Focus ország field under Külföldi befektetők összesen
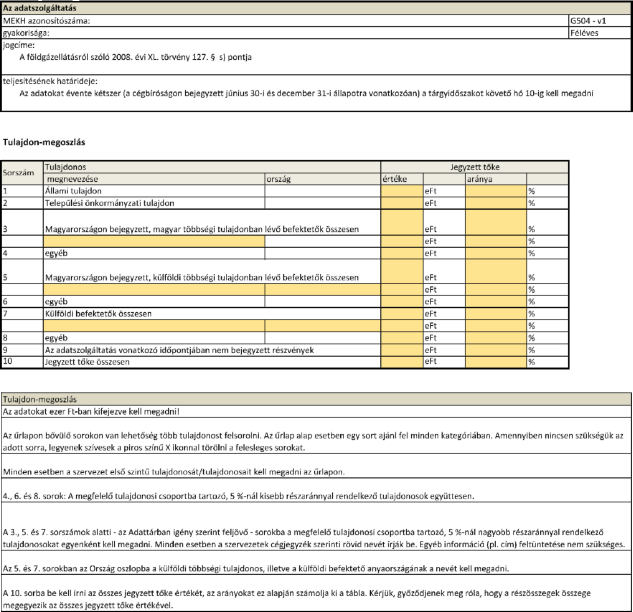Viewport: 633px width, 612px height. click(323, 326)
